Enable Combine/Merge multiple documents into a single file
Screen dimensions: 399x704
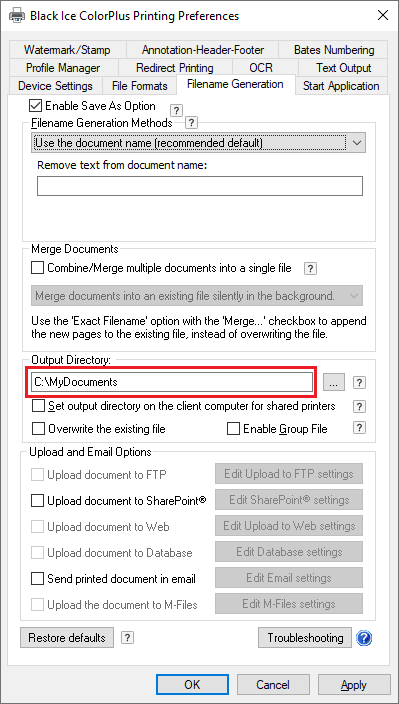pos(38,268)
